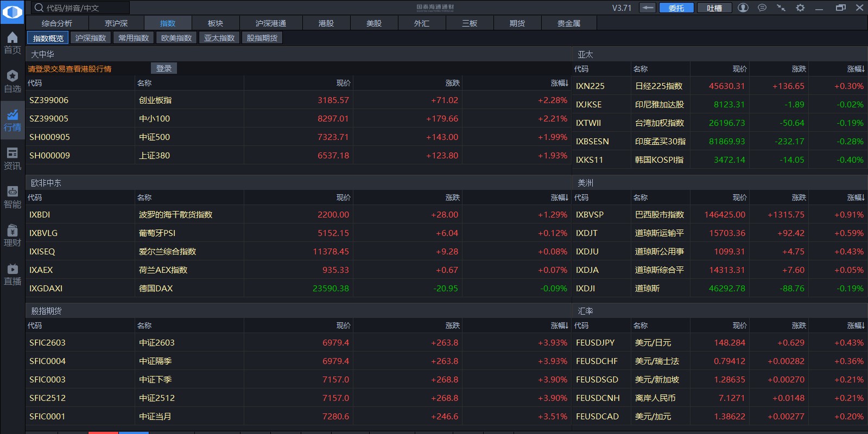The width and height of the screenshot is (868, 434).
Task: Sort the 亚太 panel by 涨幅 column
Action: point(856,69)
